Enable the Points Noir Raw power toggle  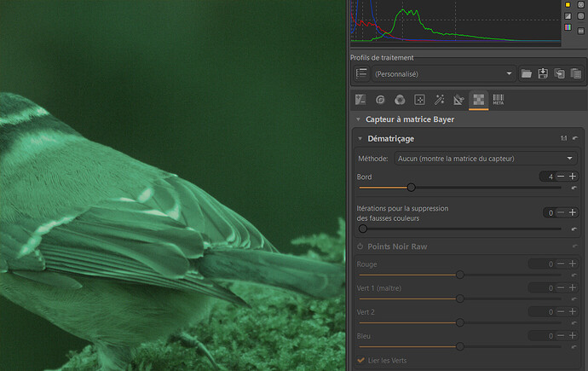coord(360,246)
